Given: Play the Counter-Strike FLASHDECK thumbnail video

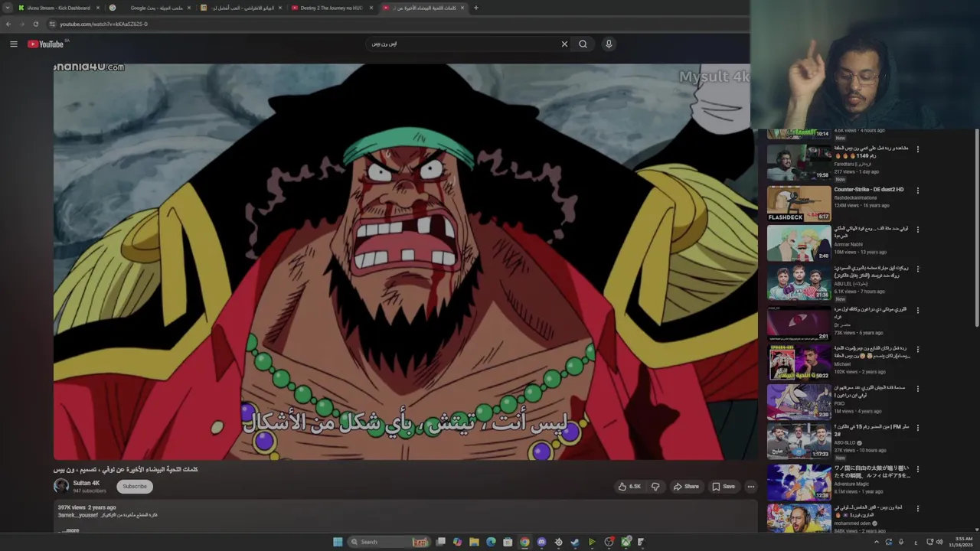Looking at the screenshot, I should 799,203.
